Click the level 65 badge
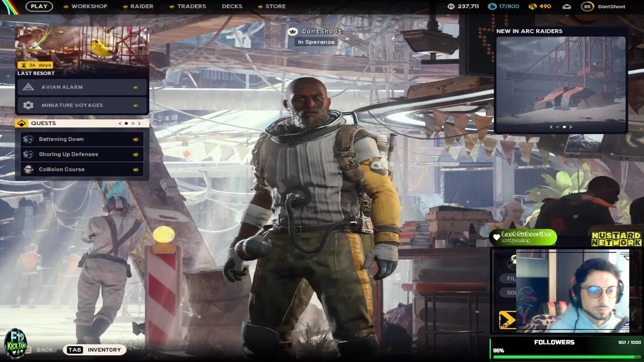This screenshot has width=644, height=362. 587,7
